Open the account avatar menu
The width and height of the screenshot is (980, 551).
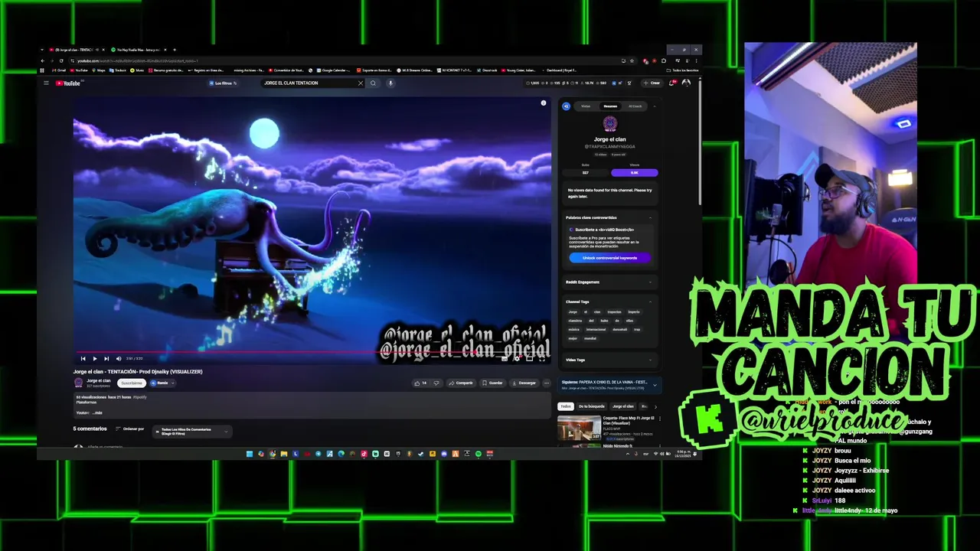[x=687, y=83]
